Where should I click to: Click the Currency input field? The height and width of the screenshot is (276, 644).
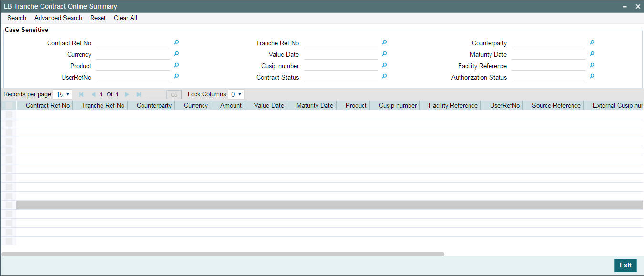click(133, 54)
